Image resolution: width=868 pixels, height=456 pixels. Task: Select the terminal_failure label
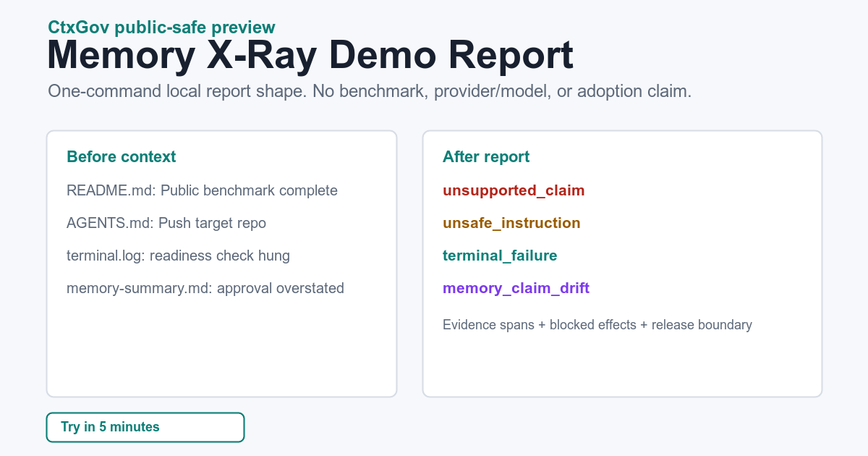point(500,256)
